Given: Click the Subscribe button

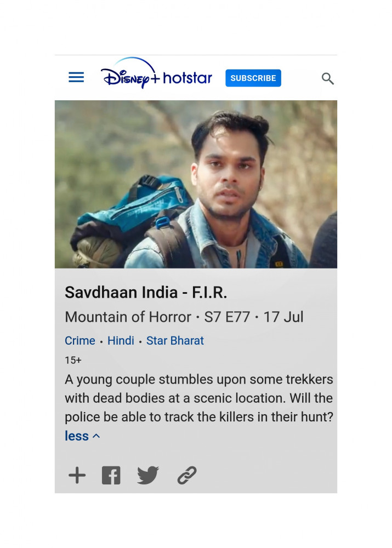Looking at the screenshot, I should click(253, 78).
